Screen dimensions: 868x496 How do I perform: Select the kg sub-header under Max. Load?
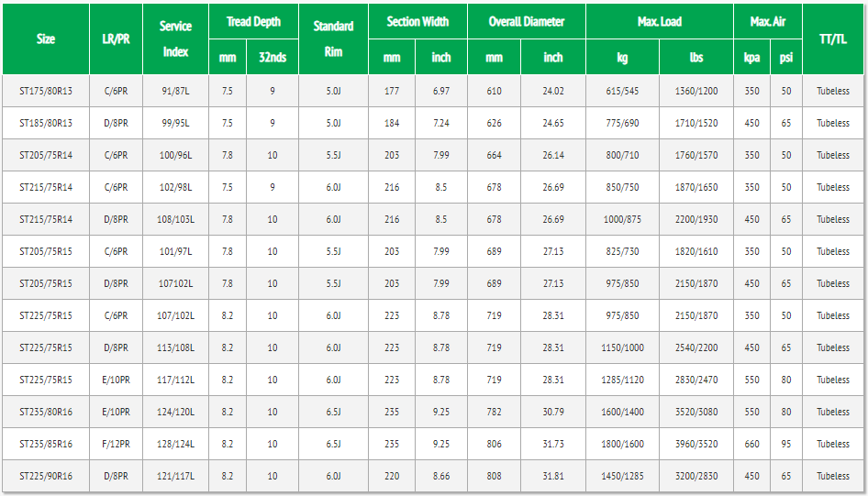[x=622, y=57]
